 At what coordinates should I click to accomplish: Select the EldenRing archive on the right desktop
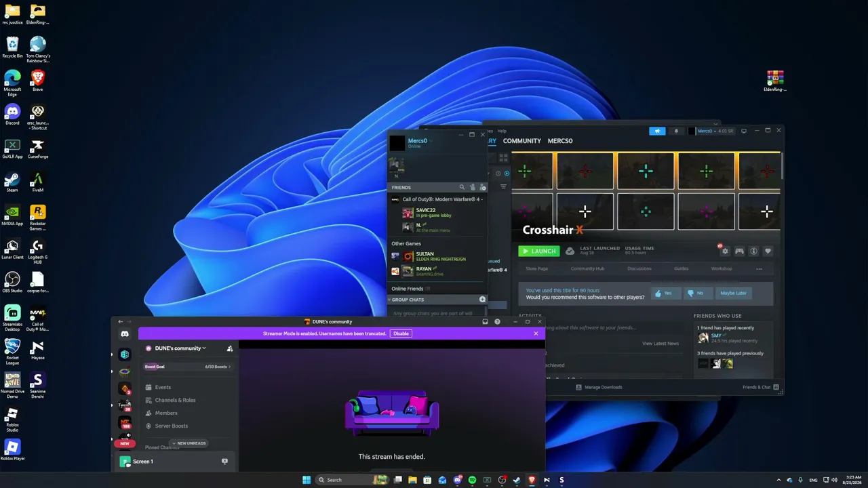point(774,81)
